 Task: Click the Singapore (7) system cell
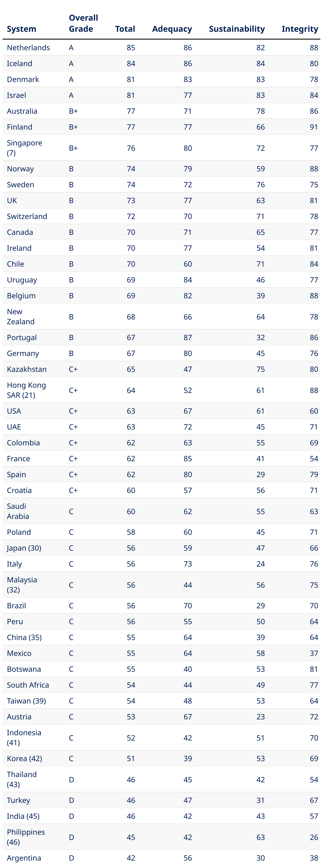[x=24, y=148]
